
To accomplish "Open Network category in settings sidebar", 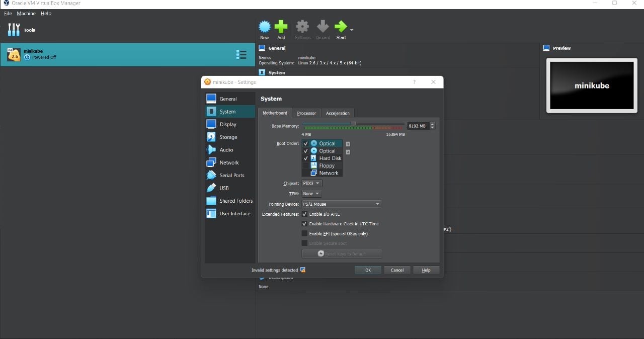I will tap(230, 162).
